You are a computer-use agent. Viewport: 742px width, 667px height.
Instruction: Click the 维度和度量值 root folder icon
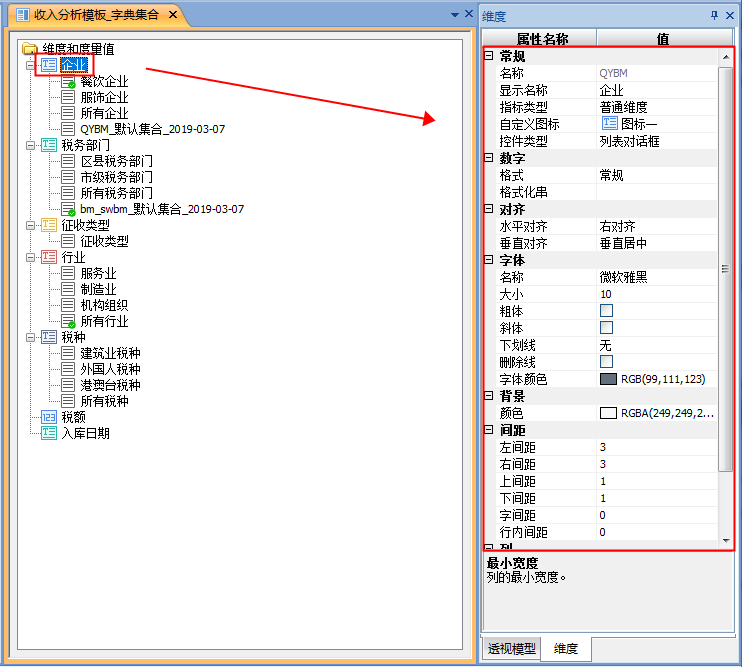30,48
